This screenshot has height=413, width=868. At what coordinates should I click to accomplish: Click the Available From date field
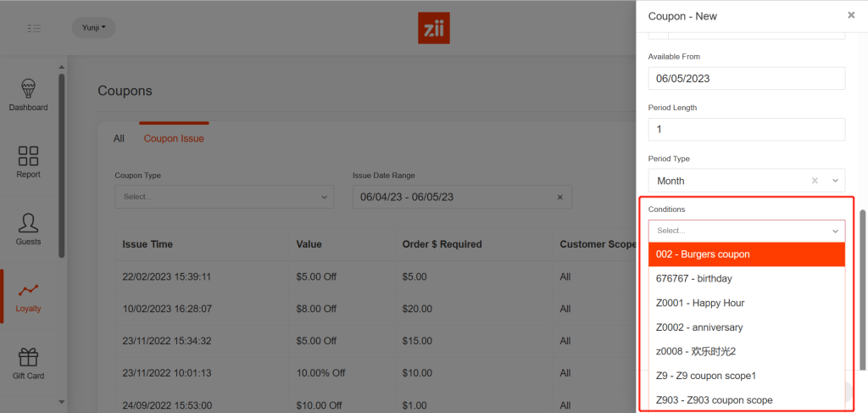746,78
